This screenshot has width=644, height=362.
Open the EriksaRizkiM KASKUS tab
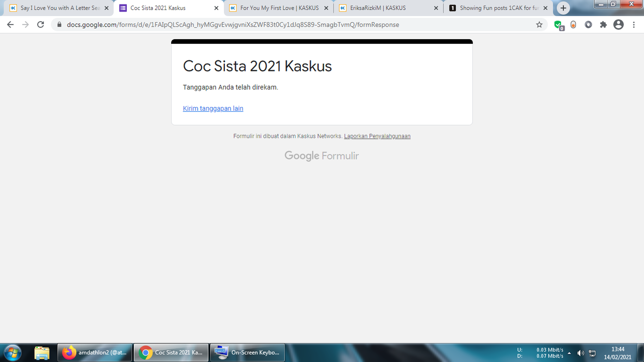point(388,8)
